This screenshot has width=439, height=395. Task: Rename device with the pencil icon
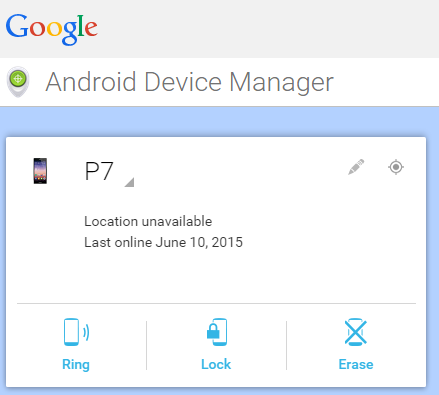point(356,167)
